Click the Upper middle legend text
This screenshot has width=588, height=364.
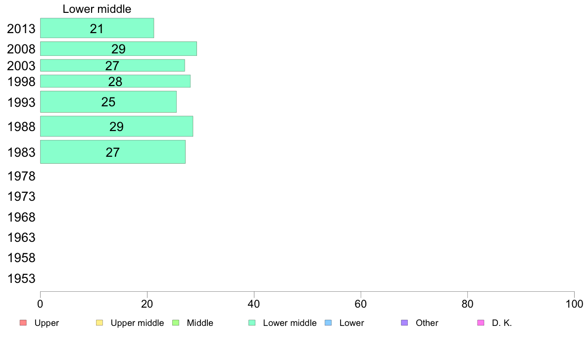point(137,323)
